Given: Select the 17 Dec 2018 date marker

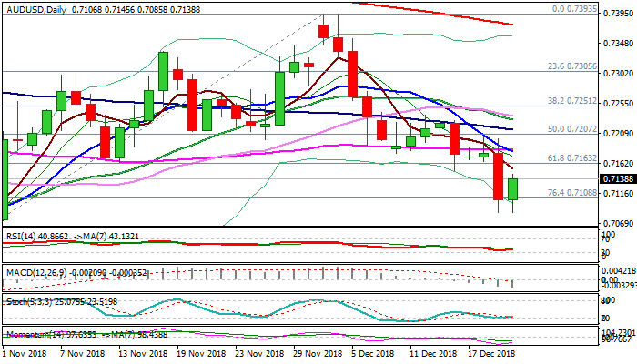Looking at the screenshot, I should click(x=491, y=353).
